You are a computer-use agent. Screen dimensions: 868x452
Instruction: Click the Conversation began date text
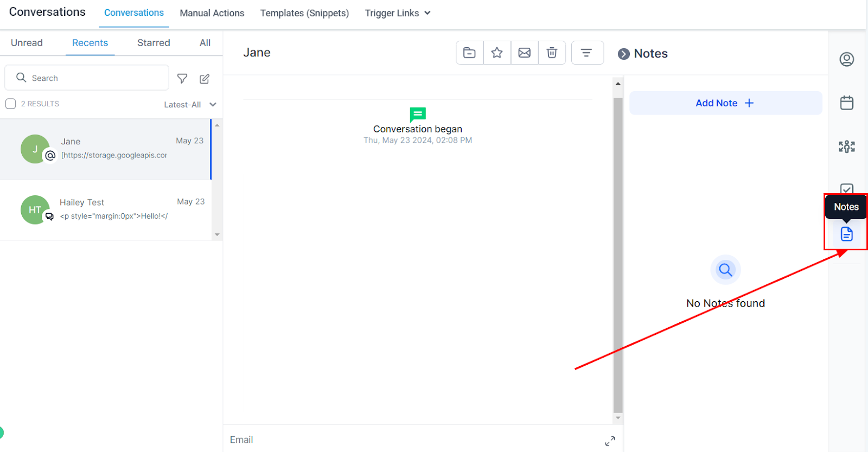click(x=418, y=140)
